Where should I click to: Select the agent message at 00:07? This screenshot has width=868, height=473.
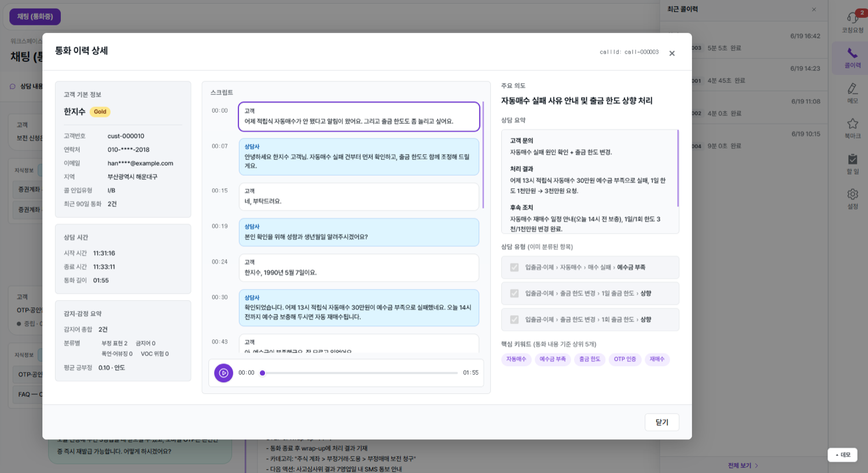(x=359, y=157)
